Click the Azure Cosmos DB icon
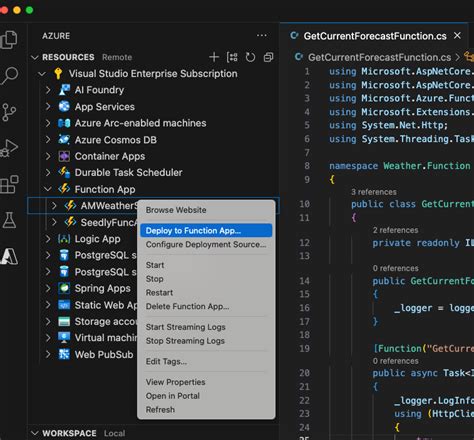Image resolution: width=474 pixels, height=440 pixels. click(x=64, y=139)
